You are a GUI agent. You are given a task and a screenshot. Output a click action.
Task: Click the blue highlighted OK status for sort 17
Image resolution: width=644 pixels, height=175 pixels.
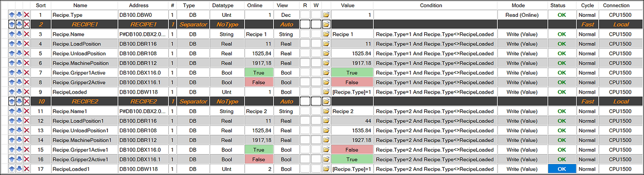[x=562, y=169]
